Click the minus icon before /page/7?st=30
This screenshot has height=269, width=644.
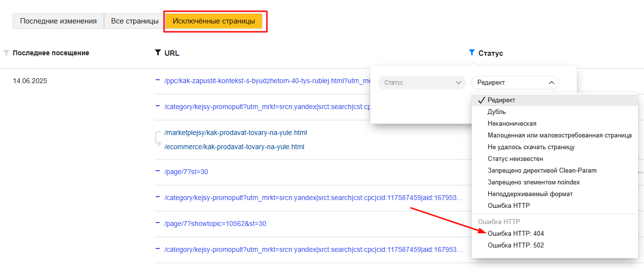(158, 172)
